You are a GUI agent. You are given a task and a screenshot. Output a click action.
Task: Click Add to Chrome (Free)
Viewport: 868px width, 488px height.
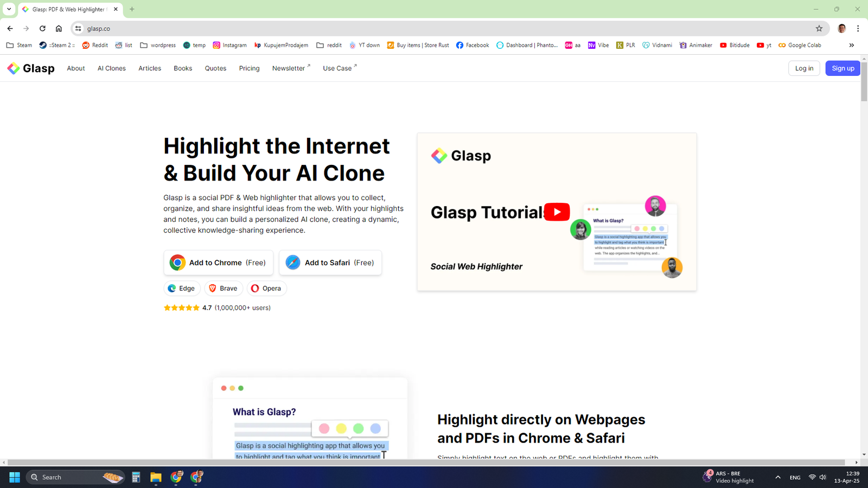[x=219, y=262]
